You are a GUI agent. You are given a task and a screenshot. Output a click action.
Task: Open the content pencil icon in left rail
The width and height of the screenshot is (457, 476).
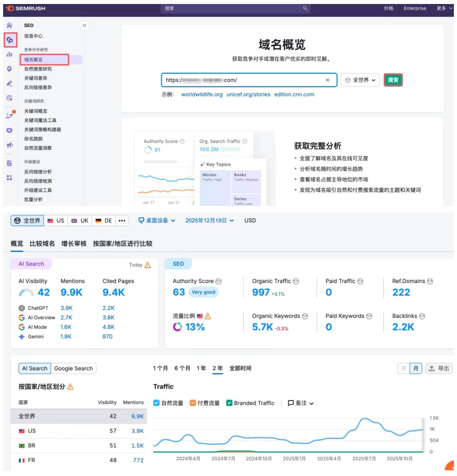point(9,83)
